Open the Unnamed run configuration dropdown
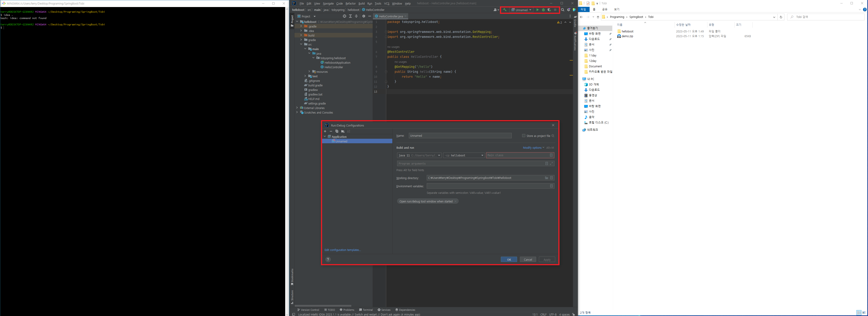The image size is (868, 316). pyautogui.click(x=521, y=10)
